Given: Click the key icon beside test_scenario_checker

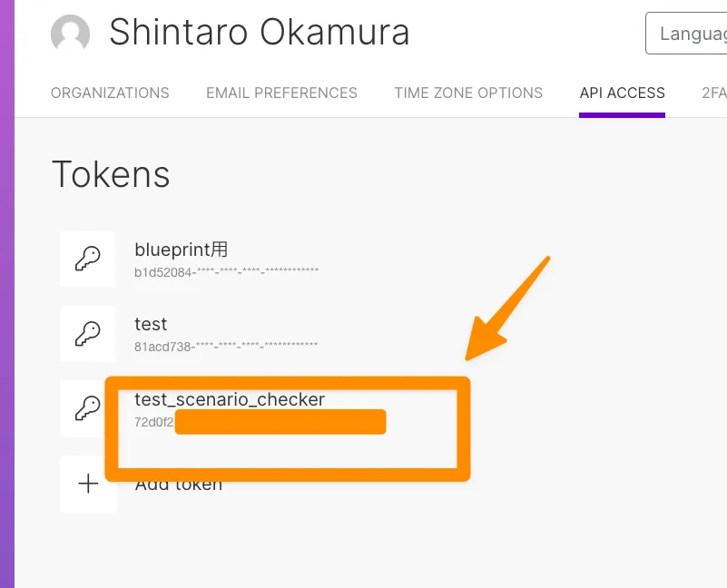Looking at the screenshot, I should [x=88, y=409].
